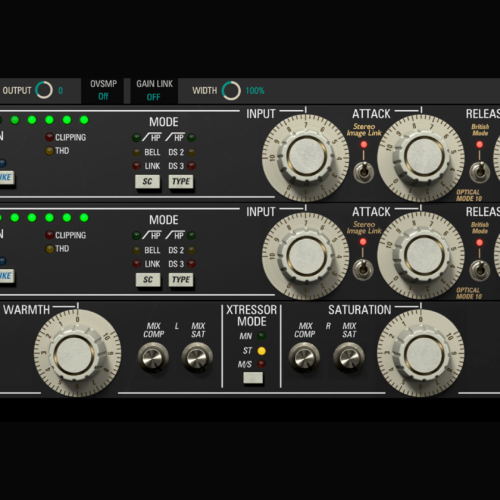The height and width of the screenshot is (500, 500).
Task: Click upper channel DS 2 LED
Action: [x=191, y=152]
